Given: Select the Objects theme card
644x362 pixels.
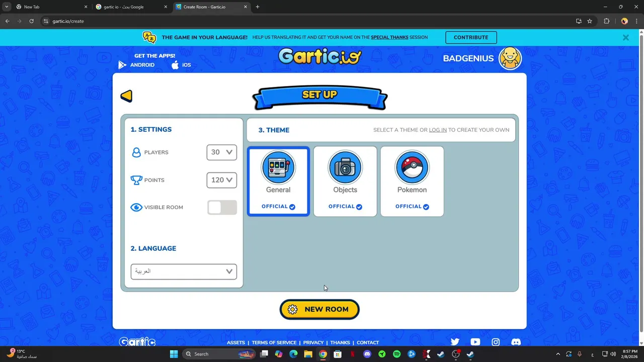Looking at the screenshot, I should [345, 182].
